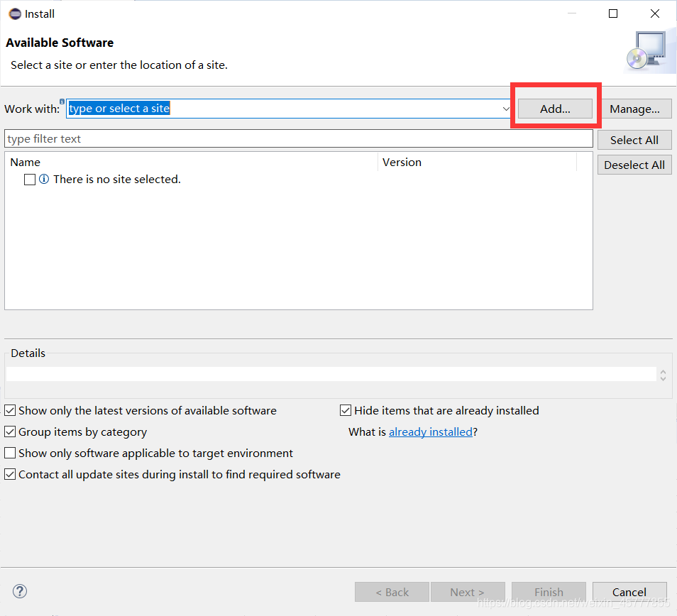Click the Eclipse icon in title bar
The height and width of the screenshot is (616, 677).
pos(15,13)
